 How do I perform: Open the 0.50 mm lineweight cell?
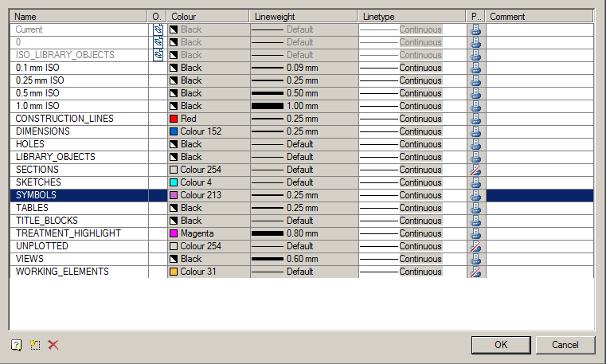coord(304,93)
